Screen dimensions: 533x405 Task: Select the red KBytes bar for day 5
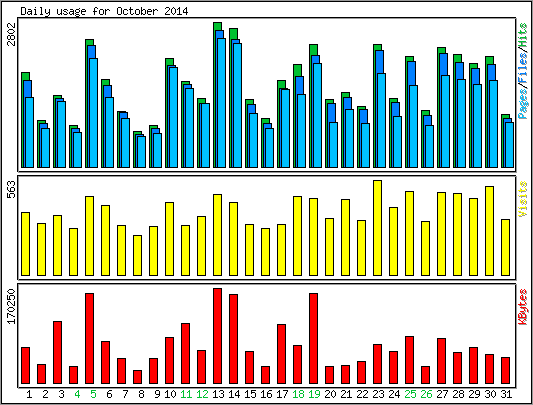(89, 339)
